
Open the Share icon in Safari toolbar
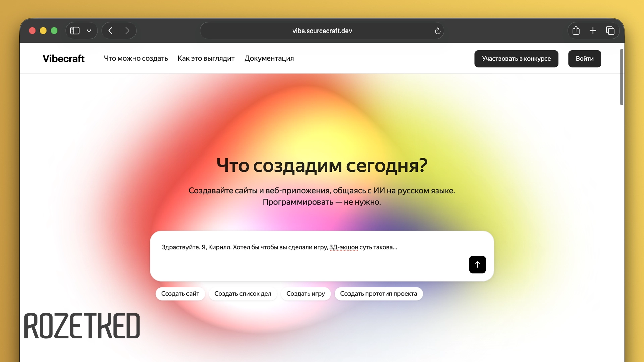[576, 31]
